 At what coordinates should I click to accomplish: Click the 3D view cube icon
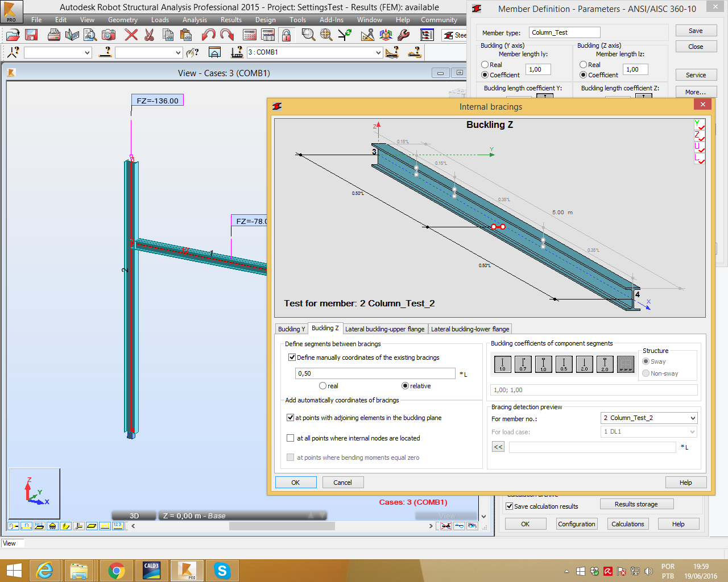(x=386, y=35)
